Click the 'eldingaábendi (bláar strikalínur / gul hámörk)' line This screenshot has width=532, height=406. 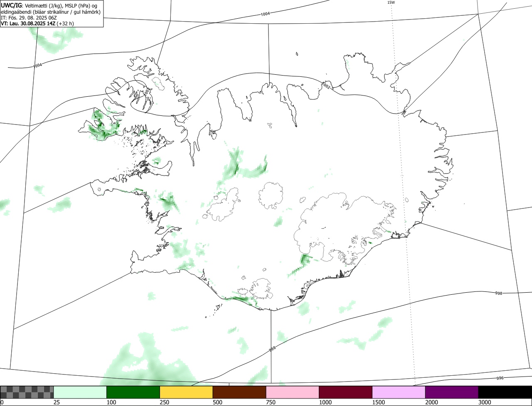click(x=51, y=12)
